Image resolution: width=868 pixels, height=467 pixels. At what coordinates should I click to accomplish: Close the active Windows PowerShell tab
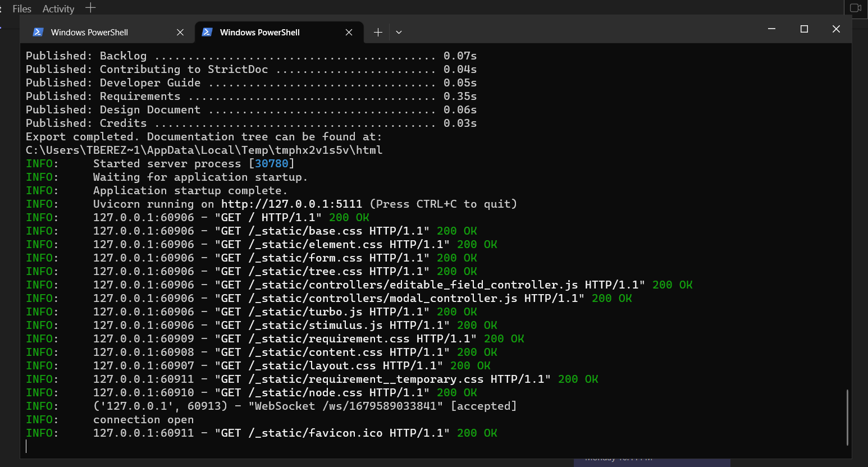point(349,32)
